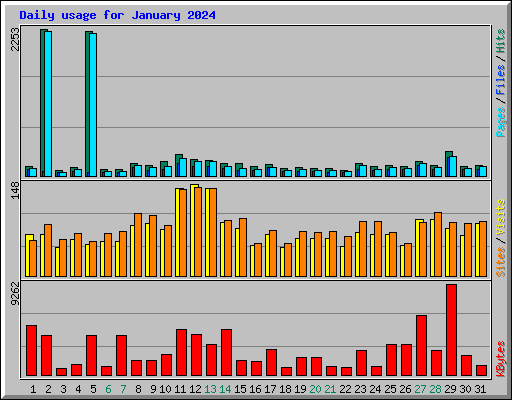This screenshot has height=400, width=512.
Task: Select day 1 on the x-axis
Action: coord(33,389)
